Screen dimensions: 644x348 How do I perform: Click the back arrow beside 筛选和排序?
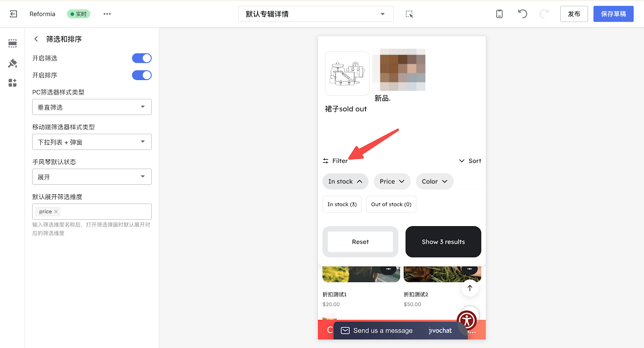(x=36, y=39)
